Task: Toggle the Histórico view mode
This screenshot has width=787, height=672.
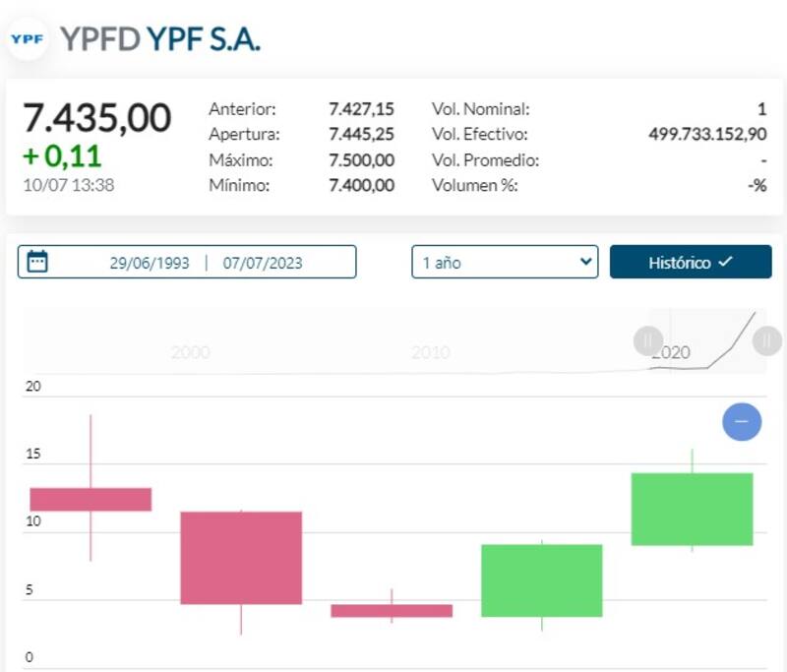Action: 691,262
